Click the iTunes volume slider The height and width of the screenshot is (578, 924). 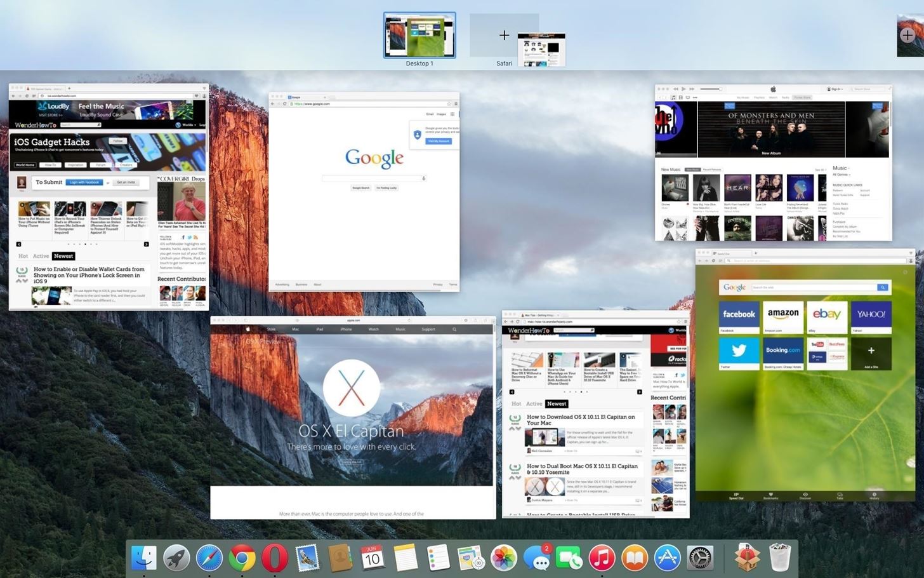pos(710,89)
